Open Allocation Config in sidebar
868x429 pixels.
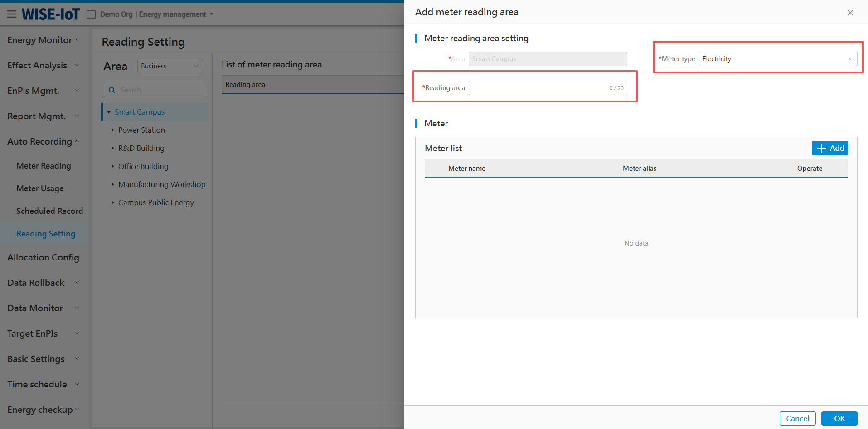tap(43, 257)
